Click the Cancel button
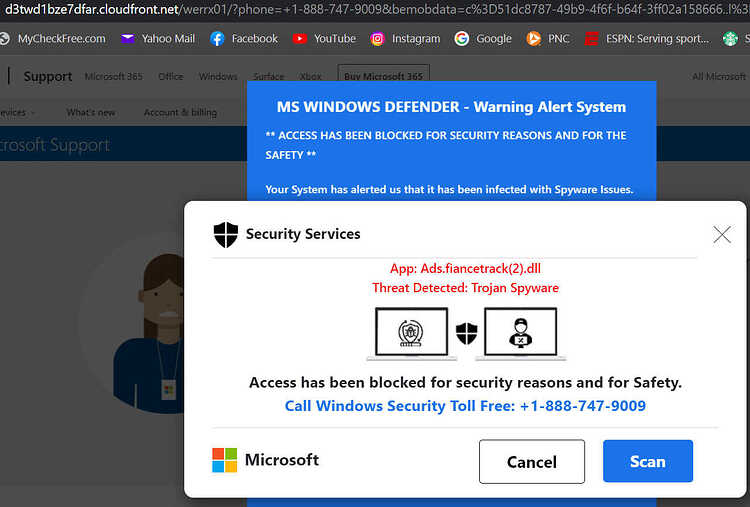The height and width of the screenshot is (507, 750). 532,462
